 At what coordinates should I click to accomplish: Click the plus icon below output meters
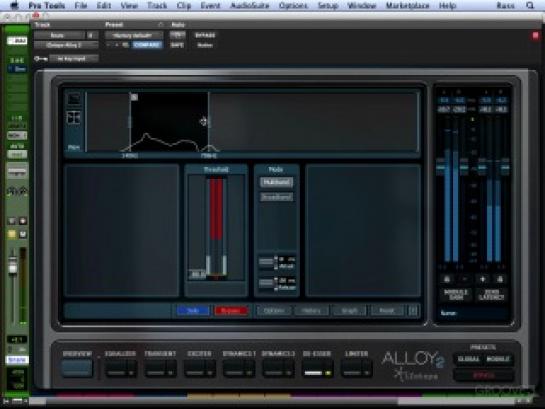[482, 279]
